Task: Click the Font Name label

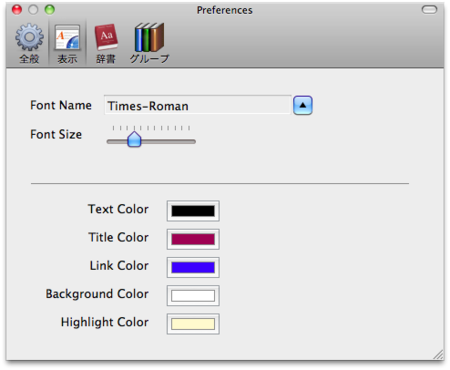Action: click(61, 105)
